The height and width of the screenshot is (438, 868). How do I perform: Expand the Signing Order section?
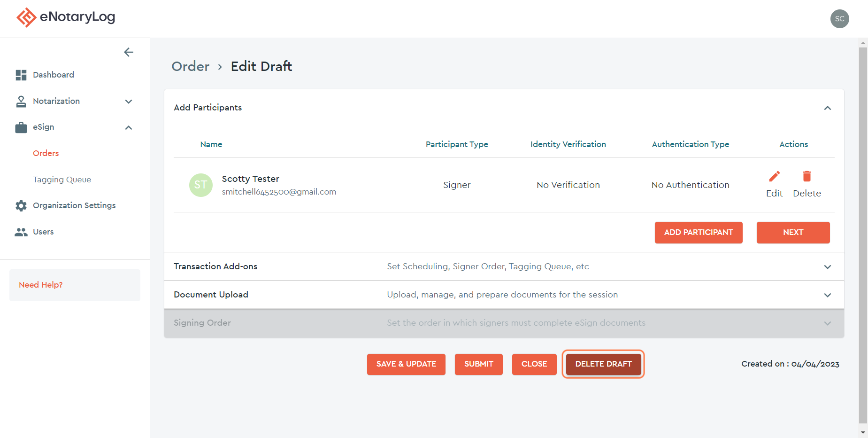coord(828,323)
